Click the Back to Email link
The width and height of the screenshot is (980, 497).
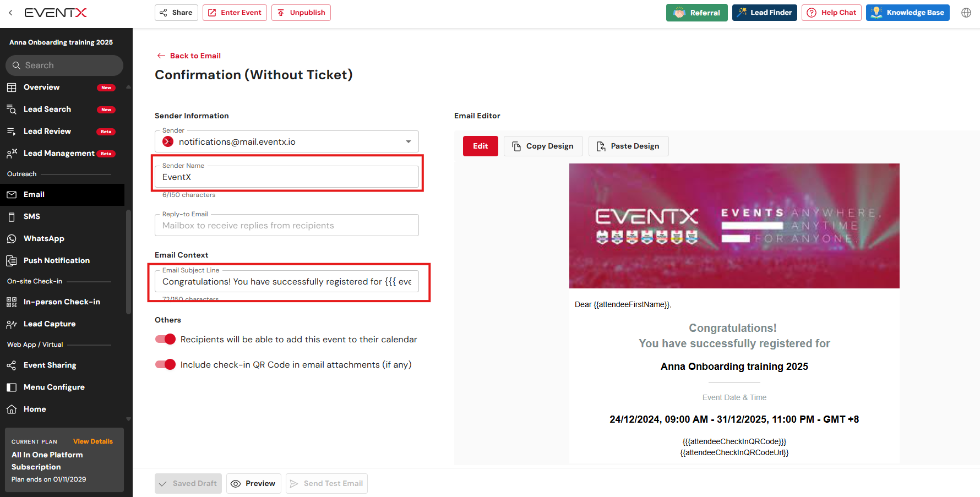click(x=189, y=56)
